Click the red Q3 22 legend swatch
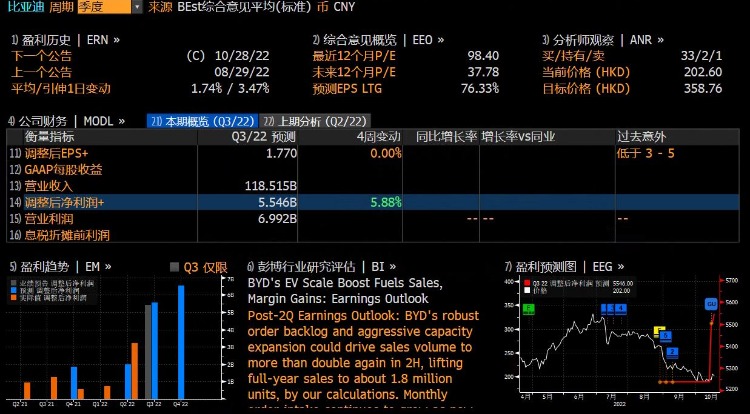This screenshot has width=750, height=414. [527, 283]
